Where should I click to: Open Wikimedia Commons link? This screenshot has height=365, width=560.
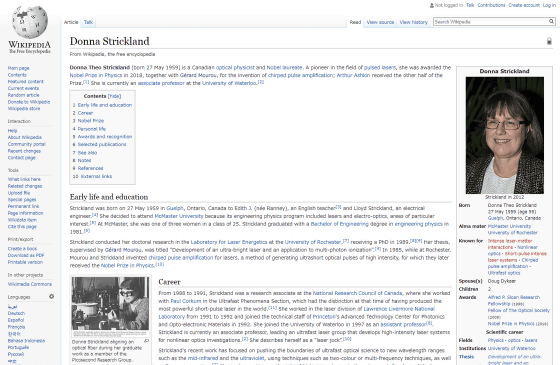[x=30, y=284]
